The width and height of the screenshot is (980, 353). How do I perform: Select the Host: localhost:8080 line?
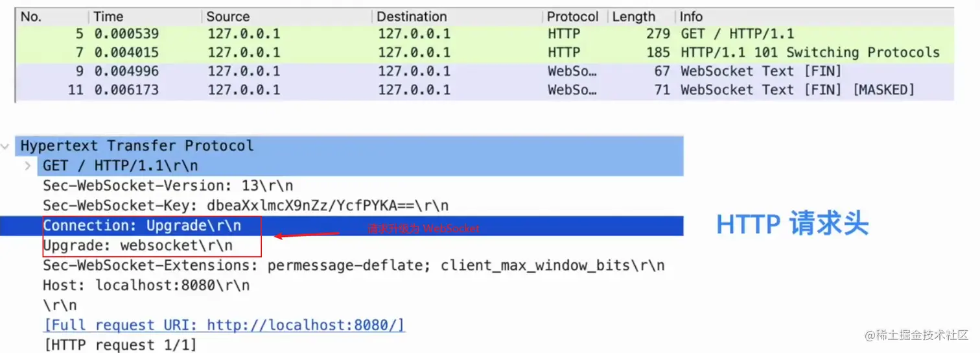pos(146,285)
